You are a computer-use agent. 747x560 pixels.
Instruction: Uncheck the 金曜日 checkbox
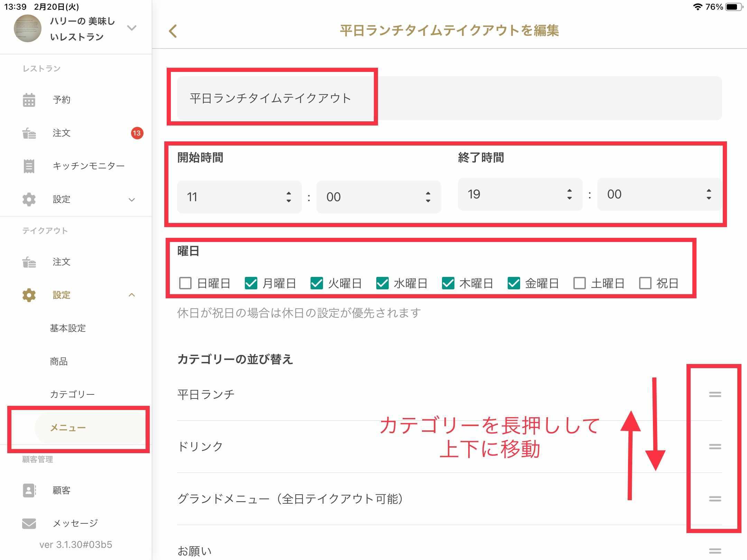514,283
